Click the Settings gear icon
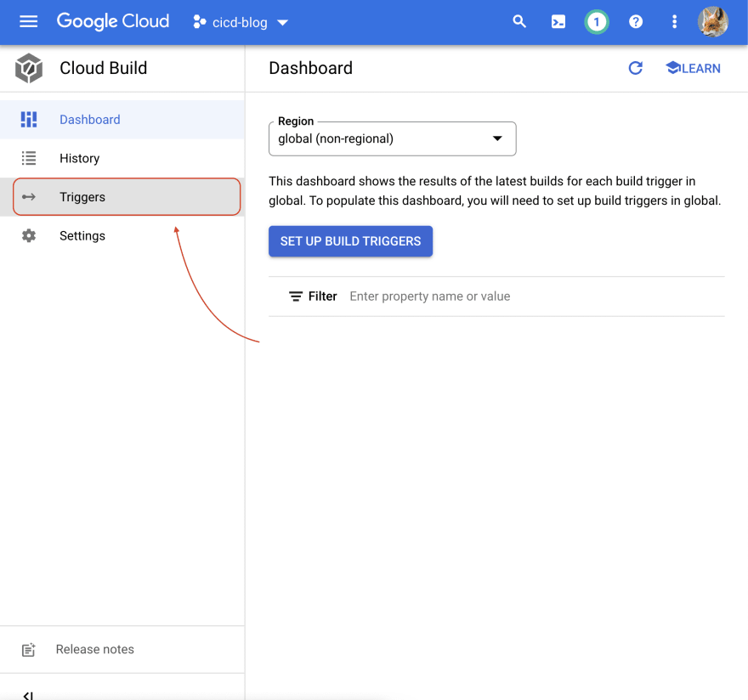The width and height of the screenshot is (748, 700). pyautogui.click(x=29, y=235)
